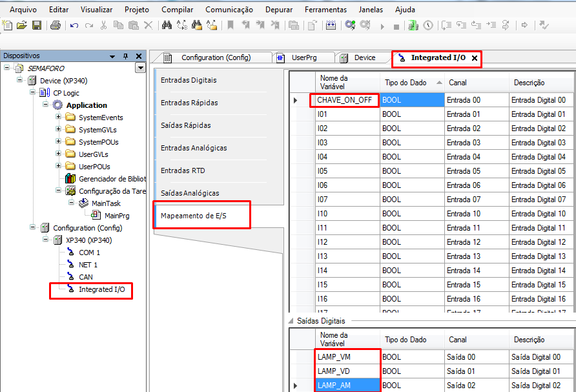Open the Saídas Analógicas section
This screenshot has width=576, height=392.
[190, 193]
